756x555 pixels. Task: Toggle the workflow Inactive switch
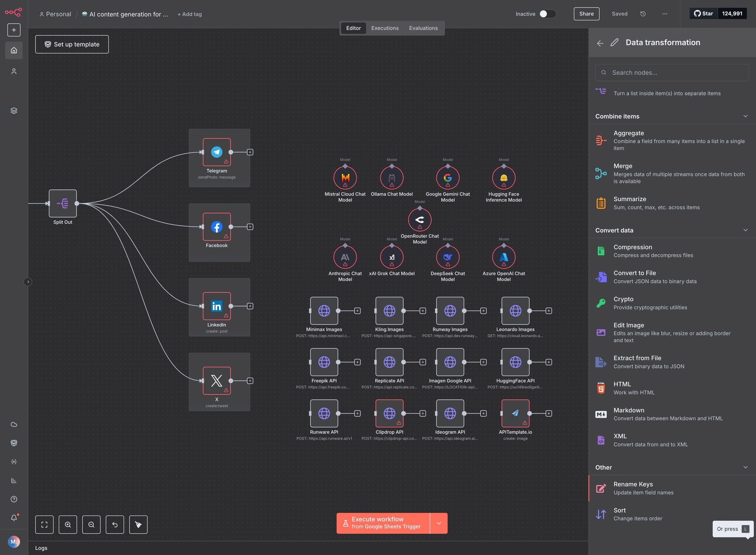[x=547, y=14]
